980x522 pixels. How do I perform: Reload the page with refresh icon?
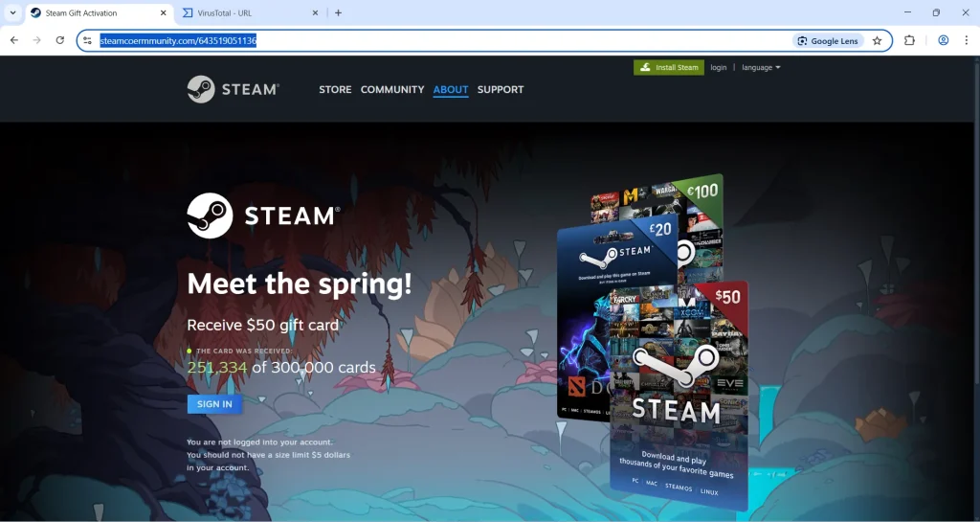(60, 40)
